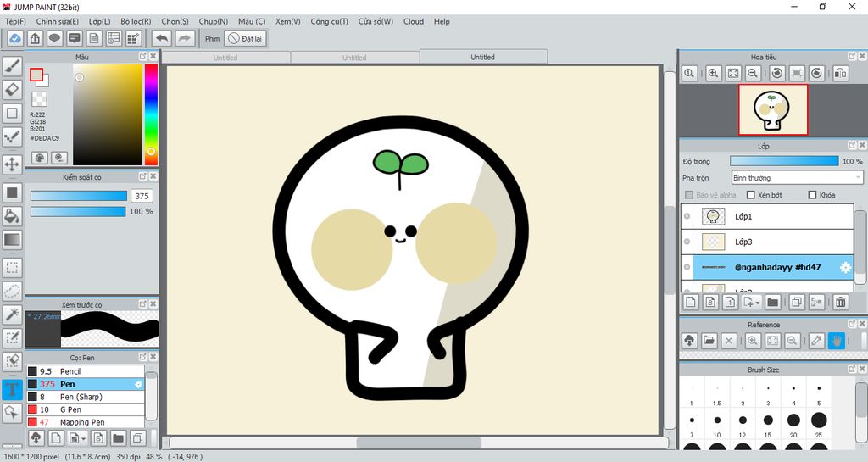Select the Lớp1 layer row

point(767,216)
